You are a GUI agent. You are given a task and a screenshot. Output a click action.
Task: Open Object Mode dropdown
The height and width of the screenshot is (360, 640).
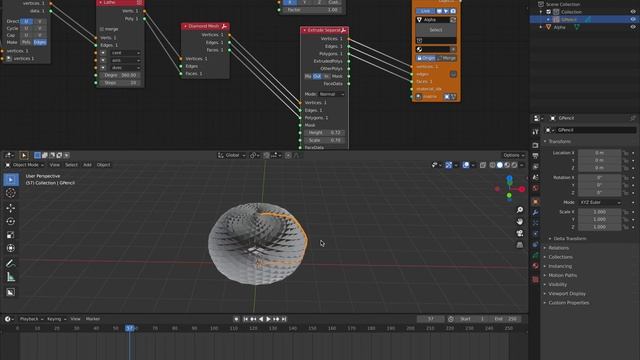click(24, 165)
